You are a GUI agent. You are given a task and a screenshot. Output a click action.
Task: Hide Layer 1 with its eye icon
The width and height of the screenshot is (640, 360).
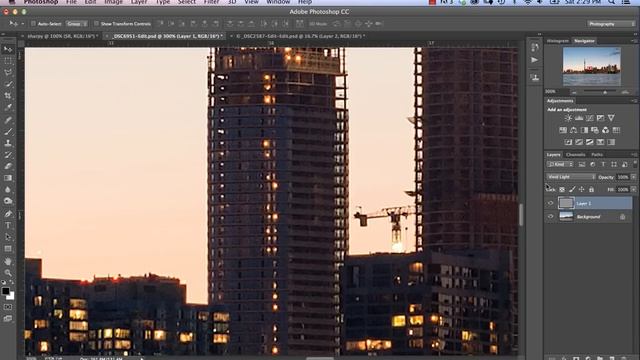click(x=551, y=203)
